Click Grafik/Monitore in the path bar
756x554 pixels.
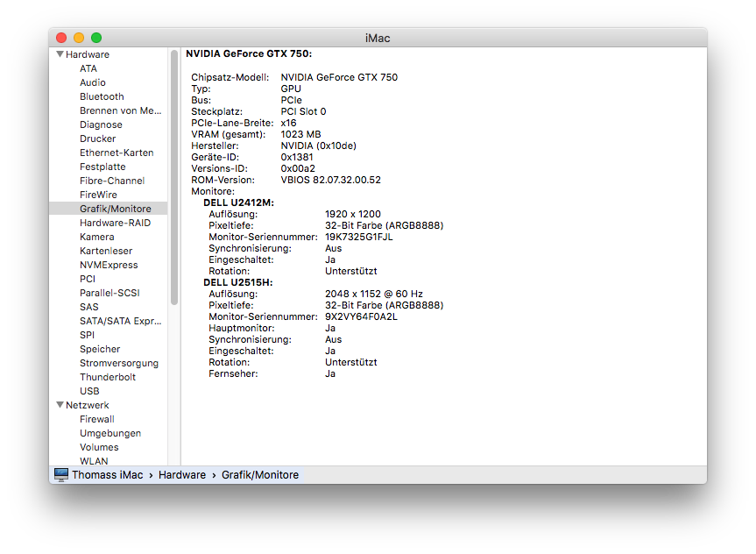(260, 475)
